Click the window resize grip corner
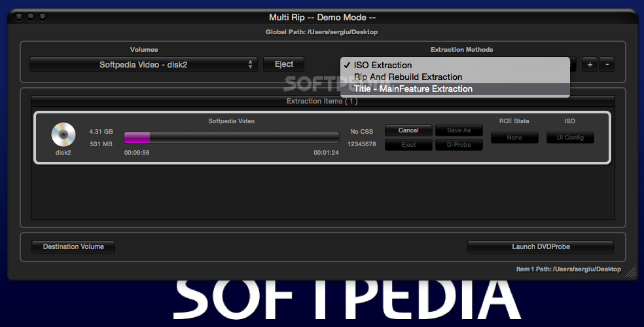 click(631, 273)
